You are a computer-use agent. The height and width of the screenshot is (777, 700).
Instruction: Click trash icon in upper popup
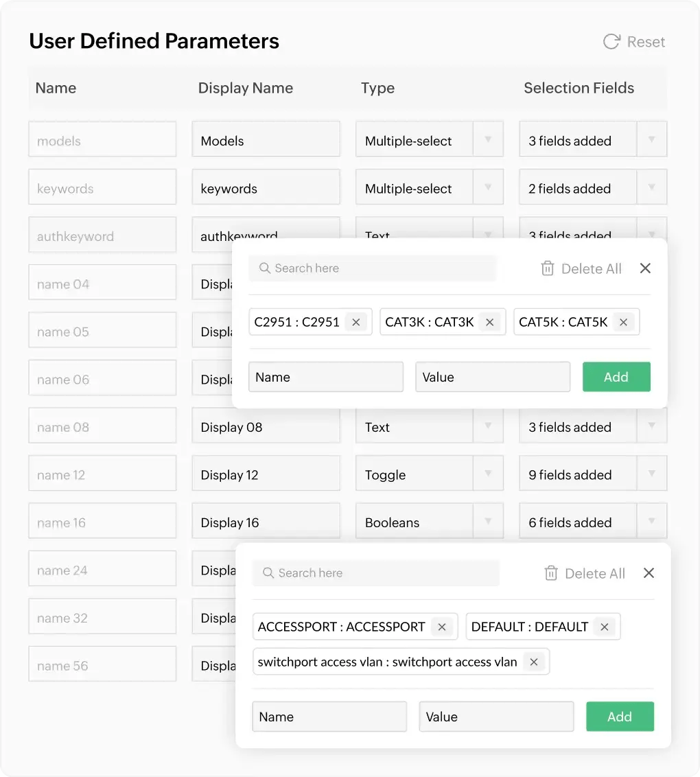pyautogui.click(x=548, y=268)
